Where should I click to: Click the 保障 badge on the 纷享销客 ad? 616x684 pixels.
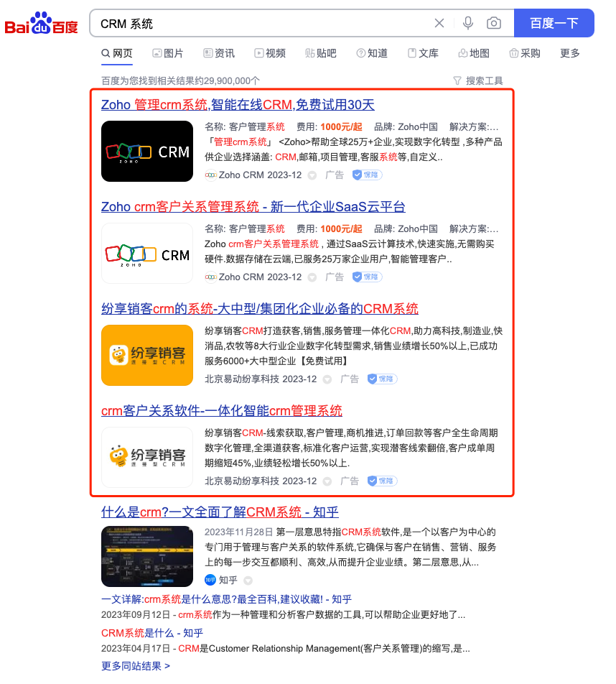point(381,379)
